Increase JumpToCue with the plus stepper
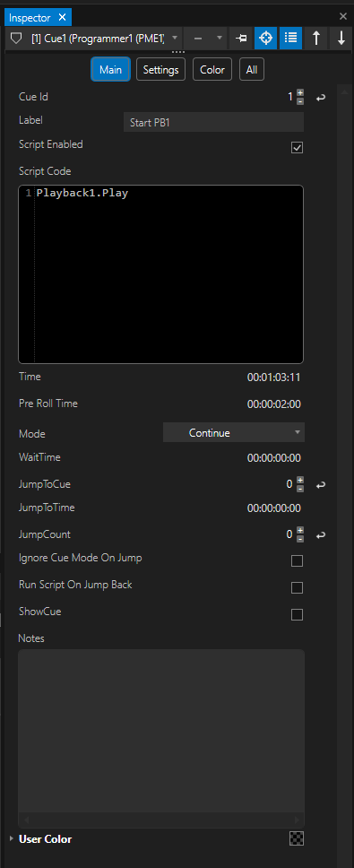The width and height of the screenshot is (354, 868). coord(300,481)
